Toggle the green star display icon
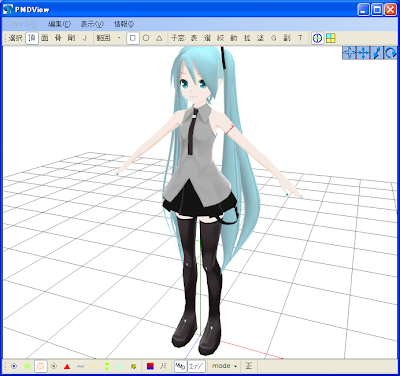Image resolution: width=400 pixels, height=376 pixels. [x=27, y=366]
